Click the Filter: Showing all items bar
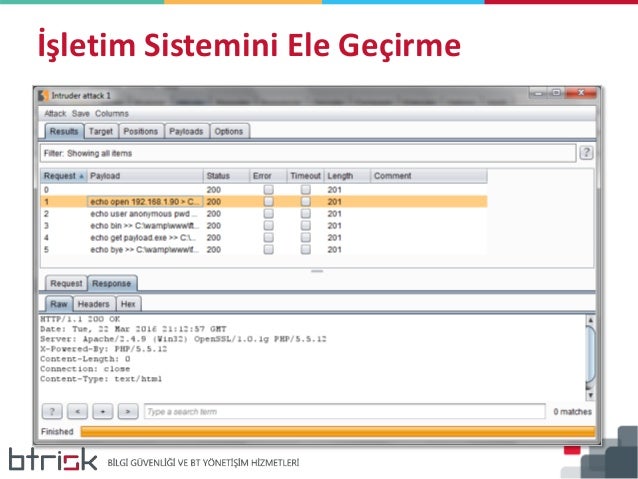Screen dimensions: 638x479 pyautogui.click(x=308, y=153)
